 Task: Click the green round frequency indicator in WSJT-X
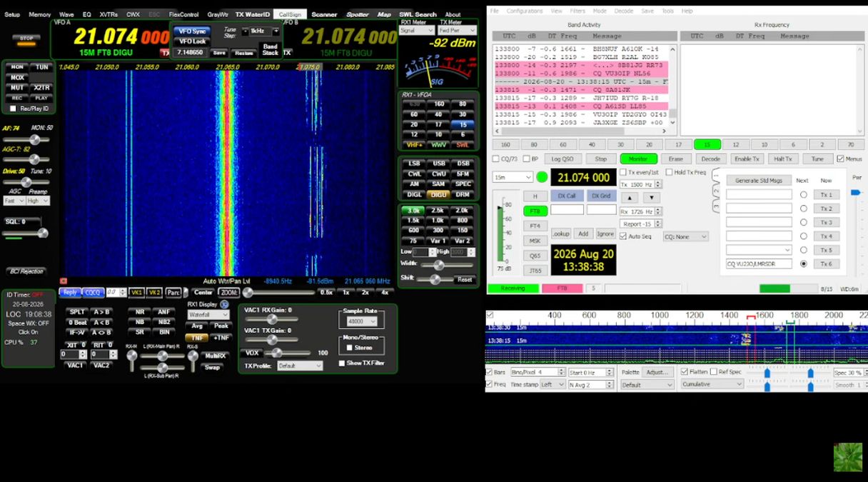click(542, 177)
